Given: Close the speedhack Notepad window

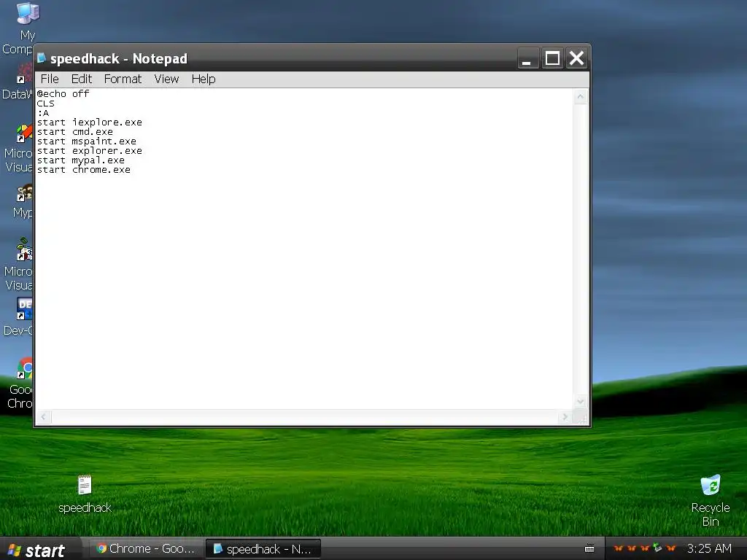Looking at the screenshot, I should (x=576, y=58).
